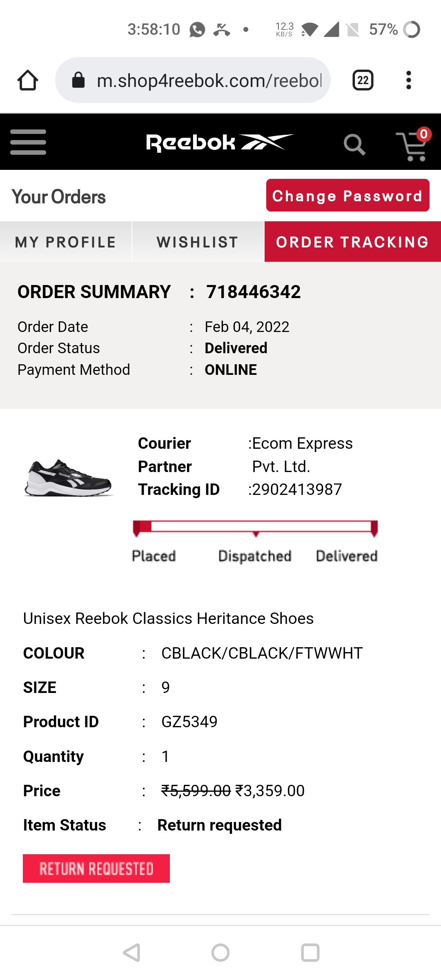Open the hamburger navigation menu

click(x=29, y=142)
